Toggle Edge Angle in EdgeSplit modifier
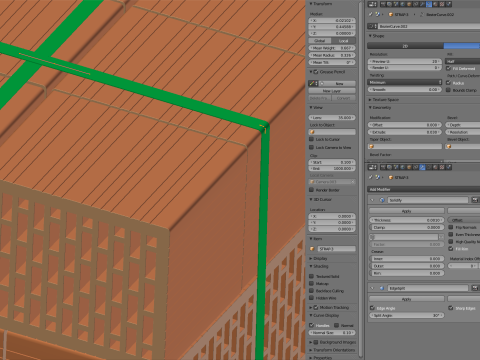 point(372,308)
